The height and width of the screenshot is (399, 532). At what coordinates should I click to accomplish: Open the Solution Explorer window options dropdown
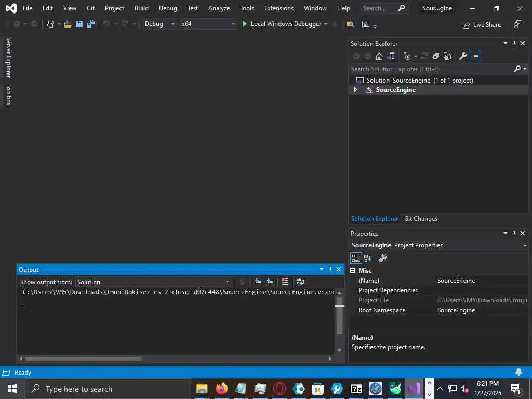click(505, 43)
